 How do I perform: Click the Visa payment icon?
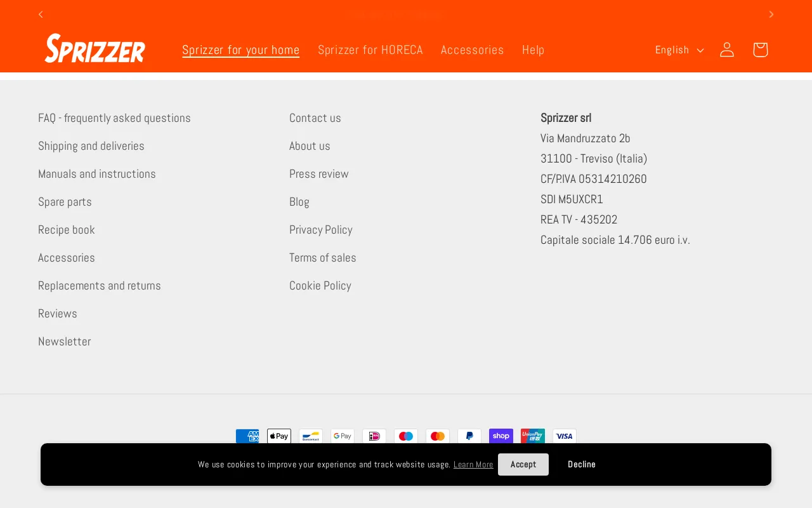565,436
